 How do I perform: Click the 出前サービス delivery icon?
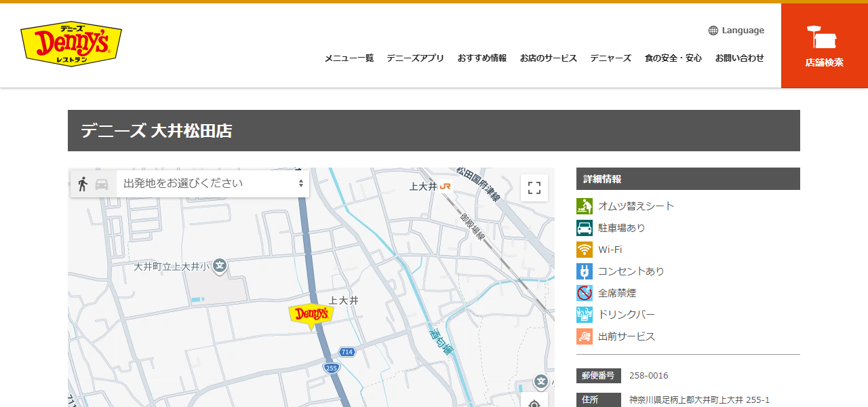tap(585, 336)
